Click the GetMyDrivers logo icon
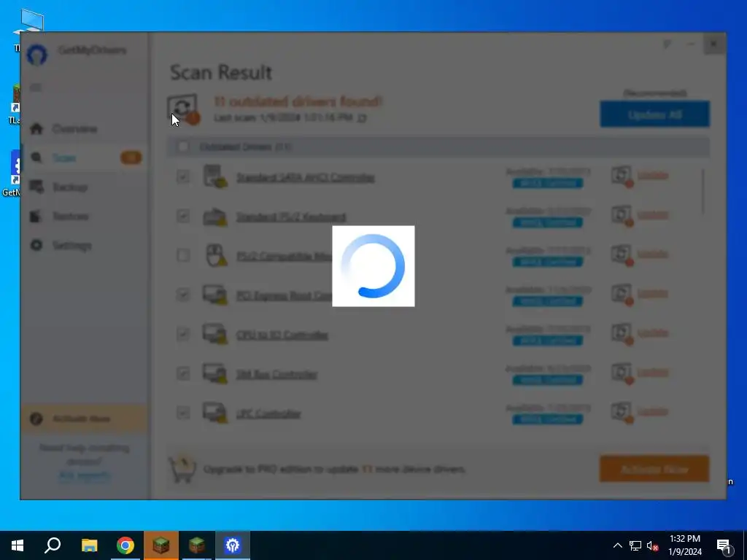The width and height of the screenshot is (747, 560). coord(37,54)
